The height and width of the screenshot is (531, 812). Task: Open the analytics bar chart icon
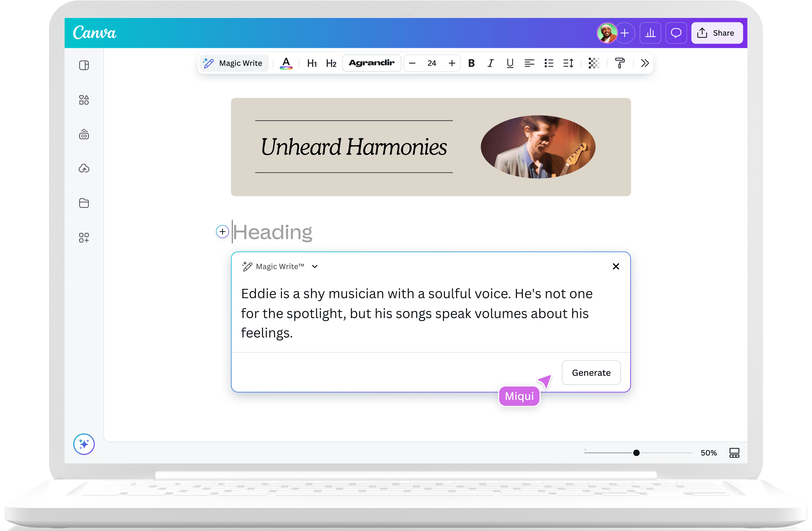pyautogui.click(x=650, y=33)
